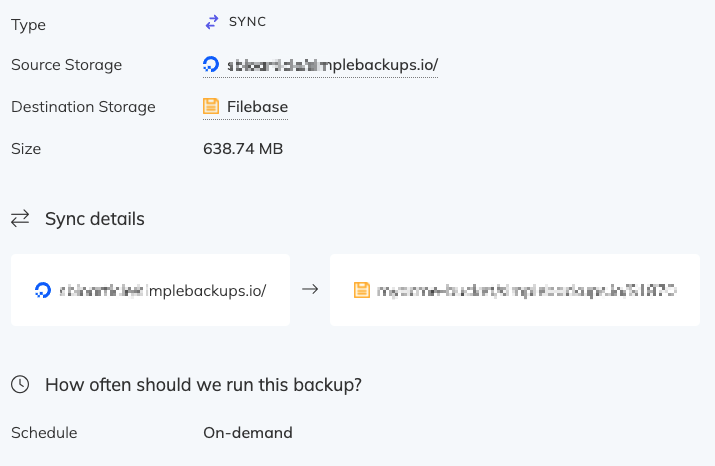Click the 'How often should we run this backup?' heading

pyautogui.click(x=203, y=384)
